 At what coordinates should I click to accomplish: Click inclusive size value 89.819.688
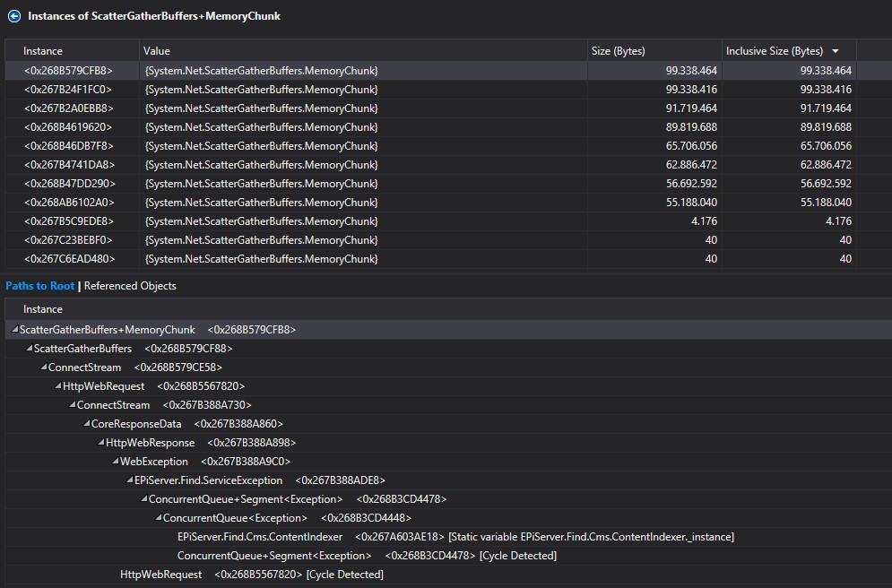(x=826, y=126)
